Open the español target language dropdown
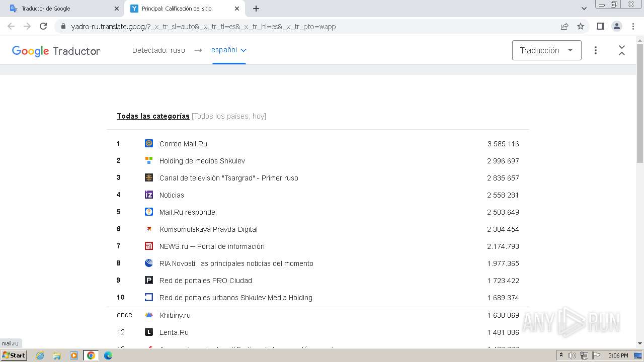The image size is (644, 362). coord(229,50)
